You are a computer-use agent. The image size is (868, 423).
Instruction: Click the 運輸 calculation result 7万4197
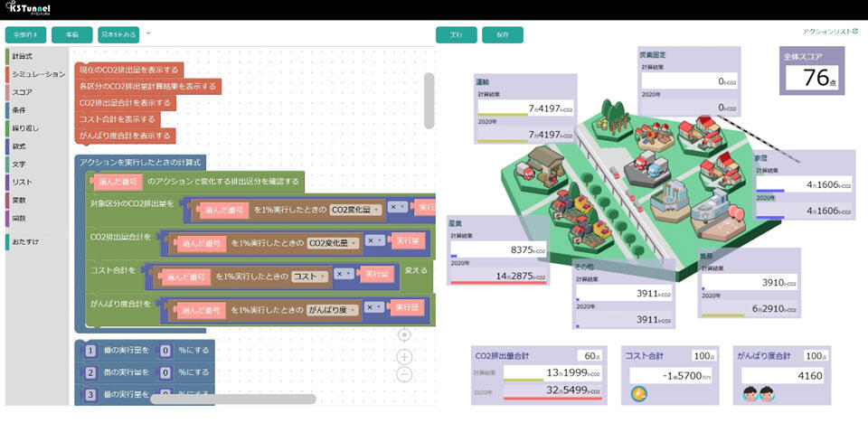524,108
